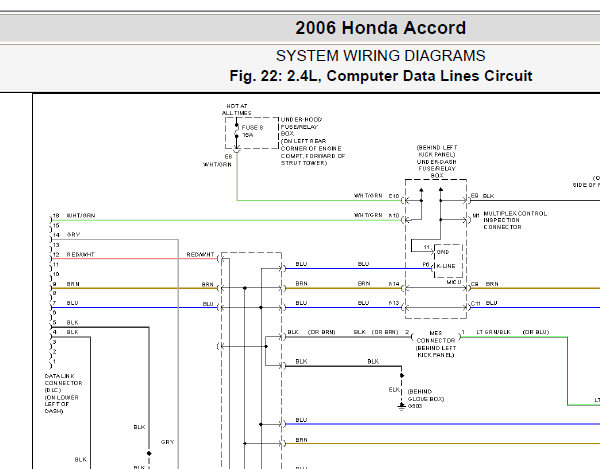
Task: Click "GRY" label at DLC pin 14
Action: 73,234
